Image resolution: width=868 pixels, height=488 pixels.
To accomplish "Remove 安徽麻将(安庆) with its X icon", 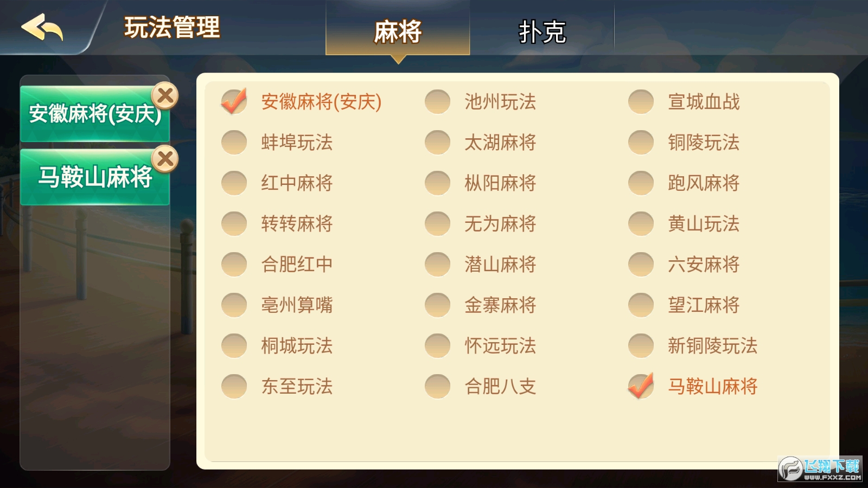I will coord(165,97).
